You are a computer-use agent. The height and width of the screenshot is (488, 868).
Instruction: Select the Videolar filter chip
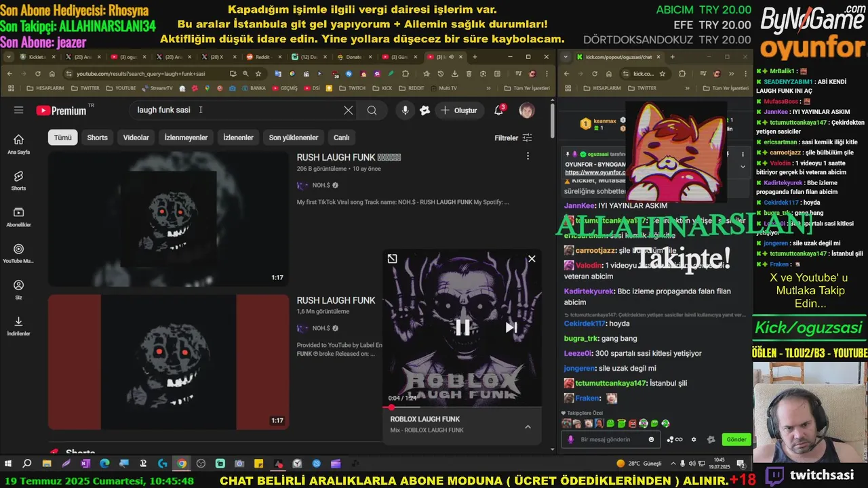coord(136,138)
